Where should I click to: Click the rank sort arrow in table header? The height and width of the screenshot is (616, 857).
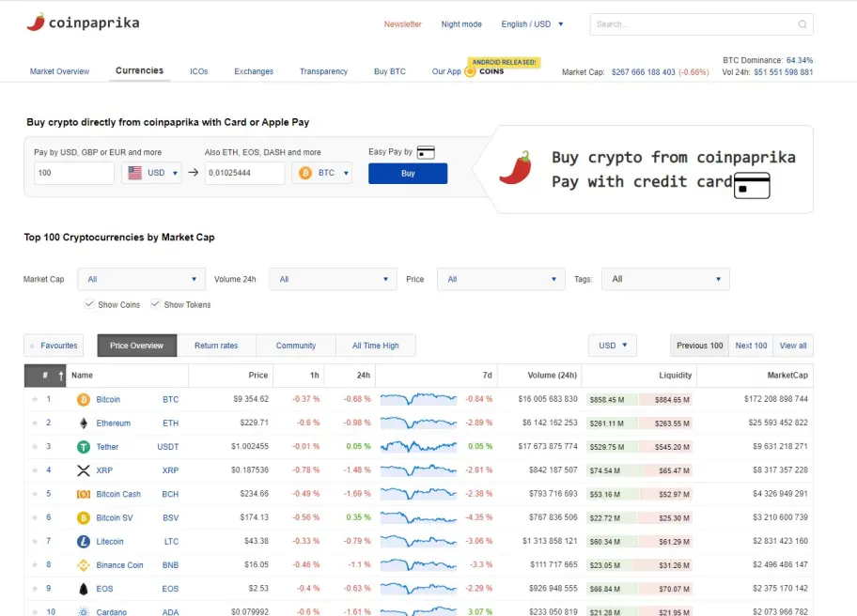(61, 376)
